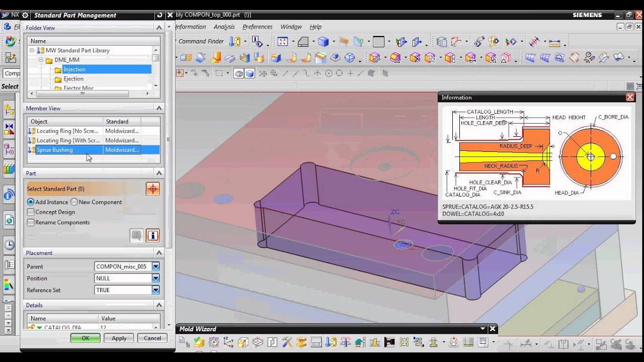Click the blue shaded cube rendering icon
Screen dimensions: 644x362
[323, 42]
